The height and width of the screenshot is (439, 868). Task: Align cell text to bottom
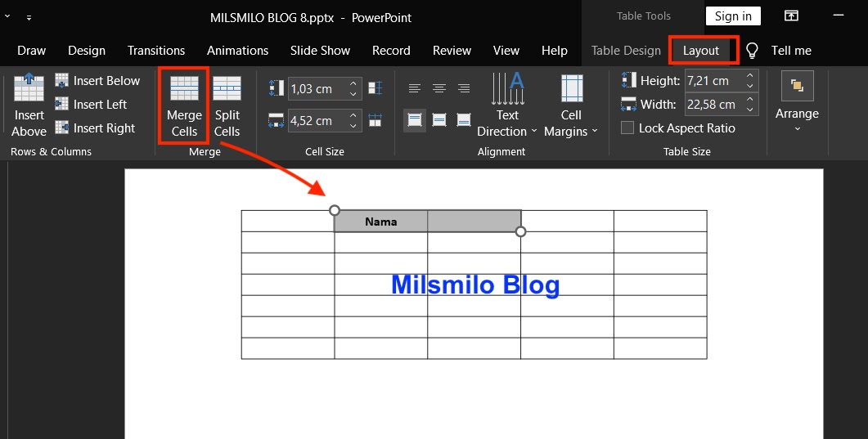click(464, 119)
